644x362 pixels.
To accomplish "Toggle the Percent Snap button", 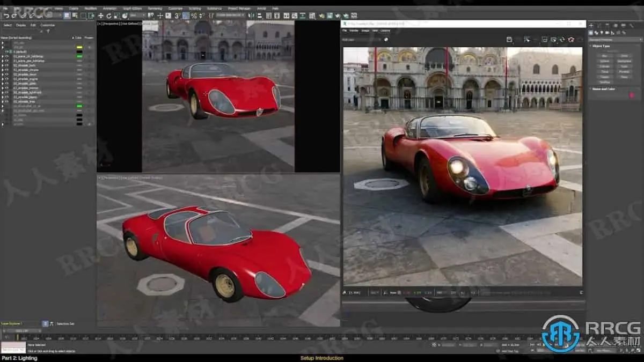I will point(194,16).
